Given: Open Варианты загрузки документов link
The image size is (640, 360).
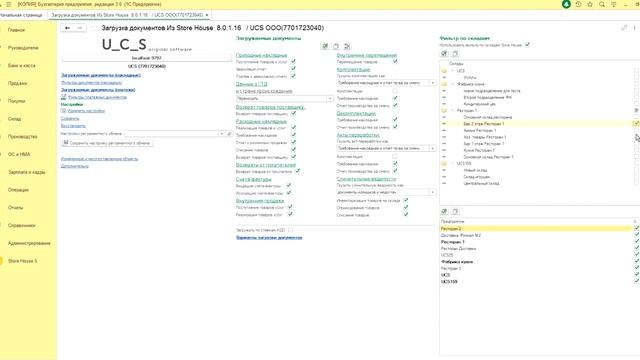Looking at the screenshot, I should 269,238.
